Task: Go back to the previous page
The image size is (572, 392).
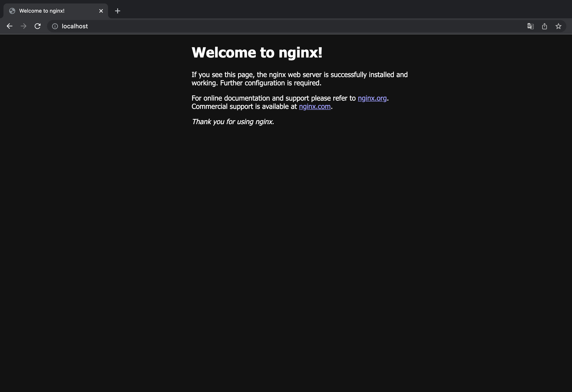Action: click(9, 26)
